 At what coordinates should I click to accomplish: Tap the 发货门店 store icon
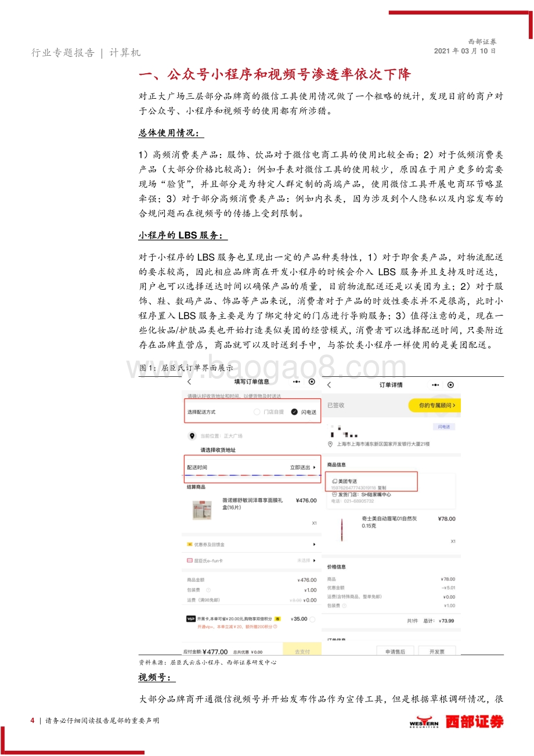click(x=334, y=494)
